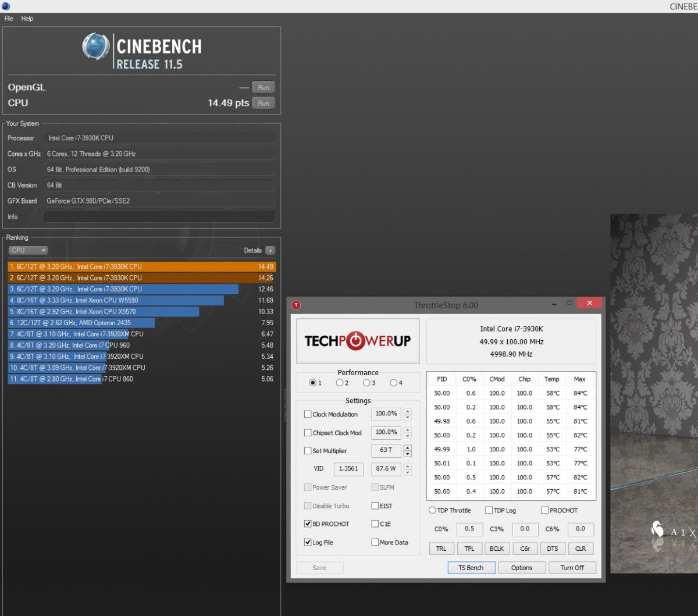The height and width of the screenshot is (616, 698).
Task: Click the TPL button
Action: coord(469,549)
